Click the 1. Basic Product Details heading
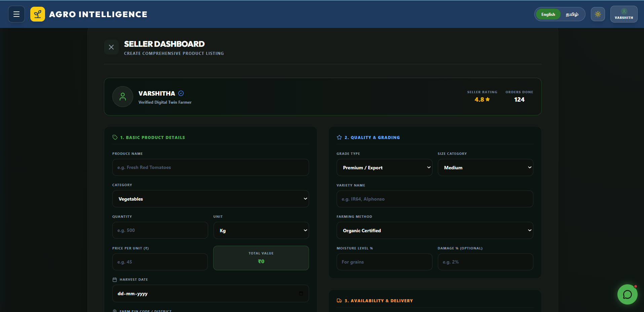 (153, 137)
